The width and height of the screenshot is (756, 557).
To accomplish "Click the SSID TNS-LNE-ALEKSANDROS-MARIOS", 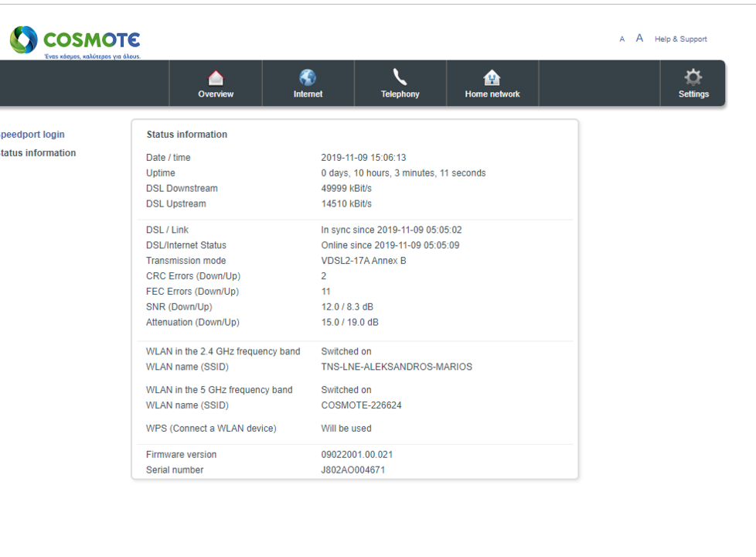I will pos(397,367).
